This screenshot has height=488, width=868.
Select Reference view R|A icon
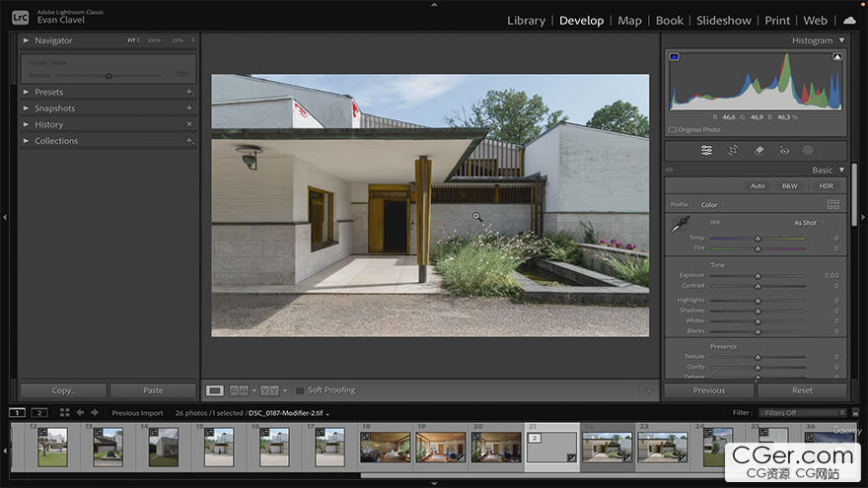[239, 390]
